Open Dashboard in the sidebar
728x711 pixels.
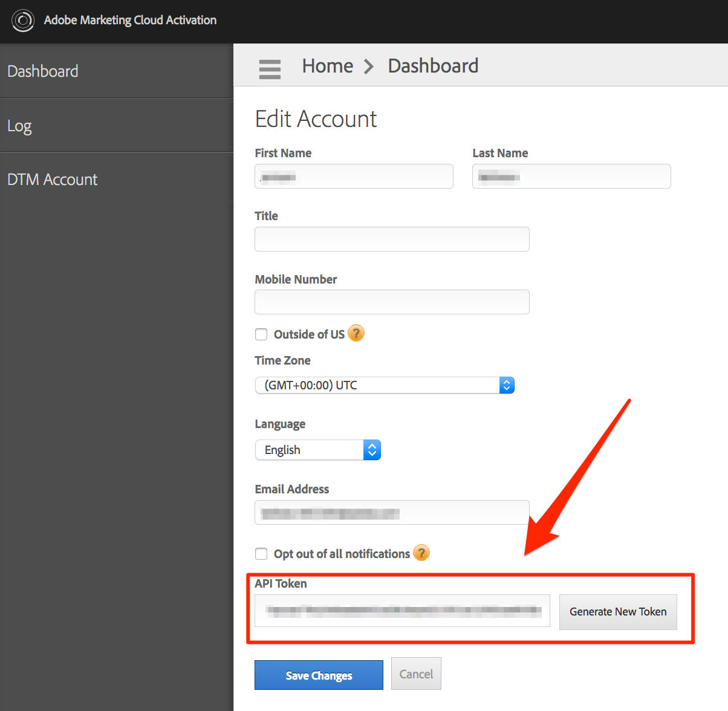click(x=117, y=71)
